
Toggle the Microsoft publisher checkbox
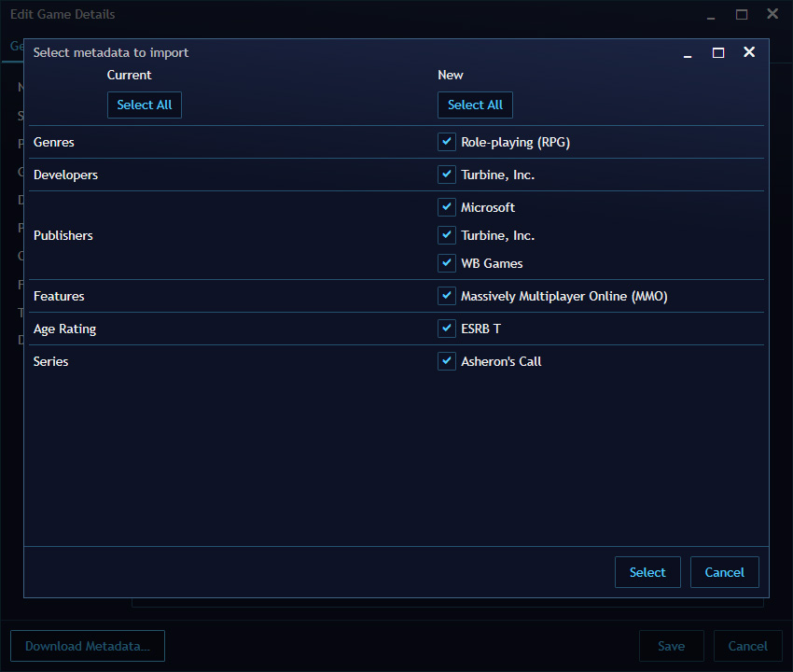click(446, 206)
